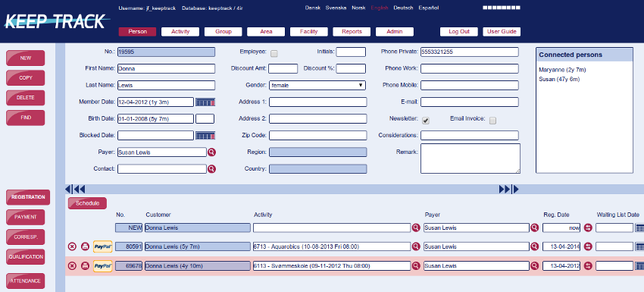Delete registration 69678 with the X icon
The height and width of the screenshot is (292, 644).
click(72, 266)
